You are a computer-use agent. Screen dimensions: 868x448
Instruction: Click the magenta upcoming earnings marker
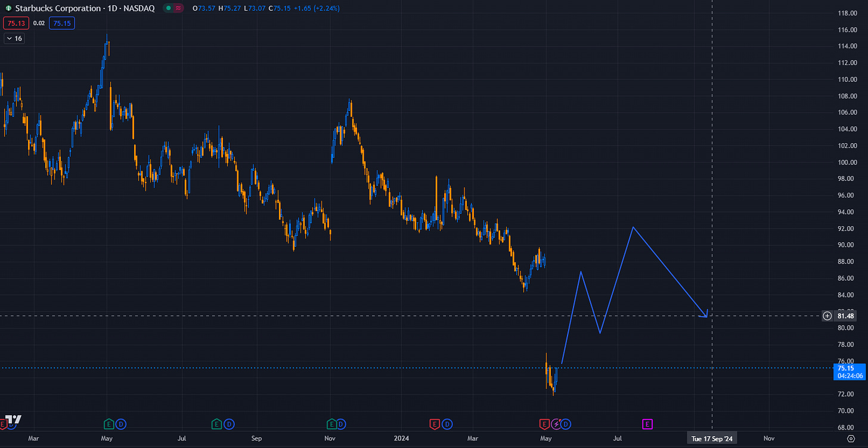point(647,424)
